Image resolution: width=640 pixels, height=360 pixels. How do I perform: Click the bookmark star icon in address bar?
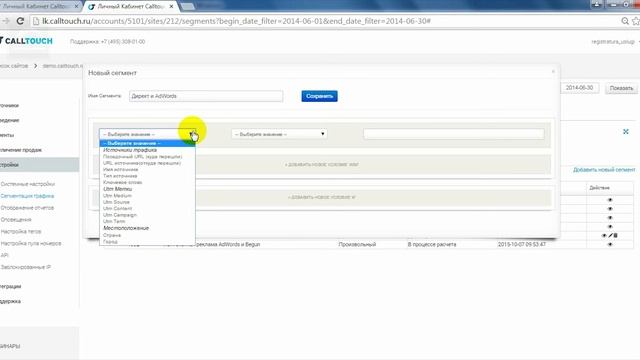[x=636, y=21]
